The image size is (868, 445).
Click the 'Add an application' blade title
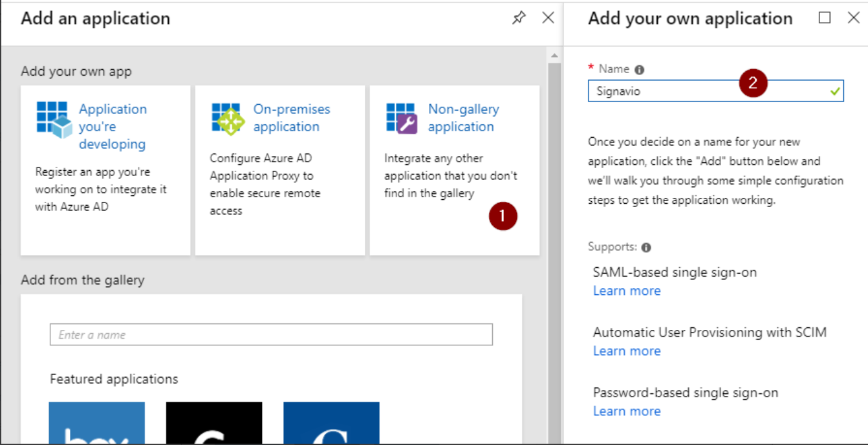point(96,19)
